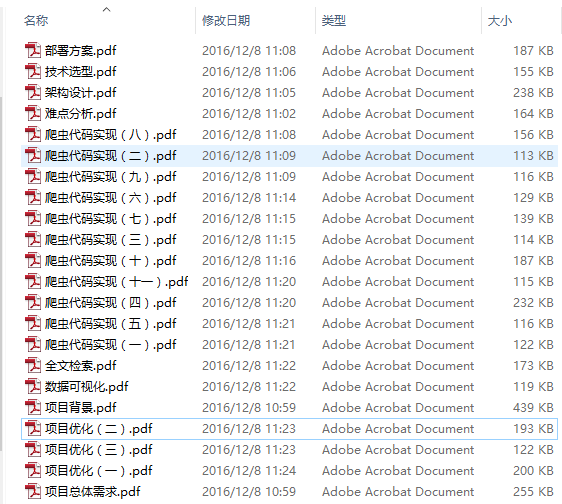Sort files by the 名称 column header

click(x=36, y=20)
